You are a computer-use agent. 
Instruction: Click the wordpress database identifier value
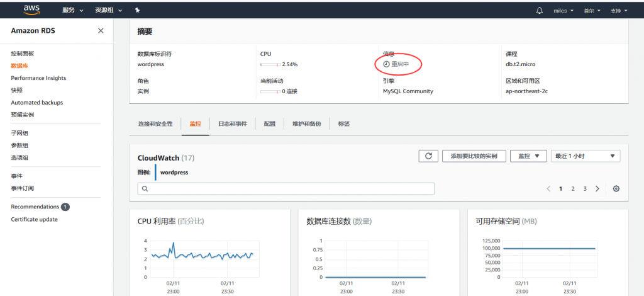coord(151,64)
